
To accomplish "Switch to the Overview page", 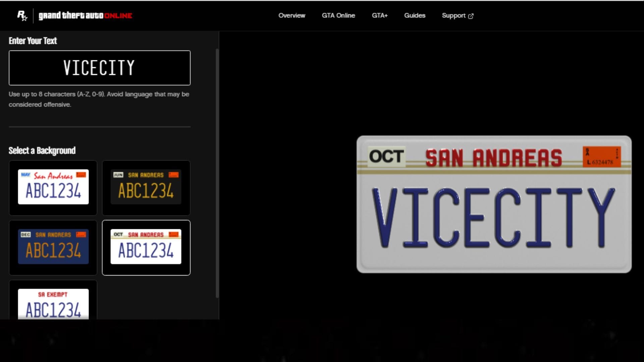I will (291, 15).
